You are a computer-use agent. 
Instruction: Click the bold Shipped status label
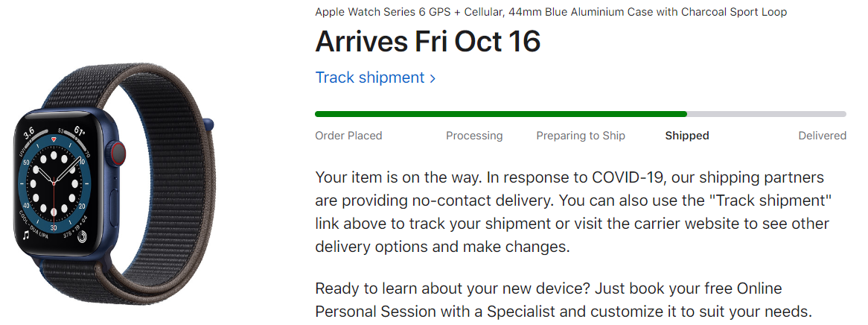click(x=687, y=136)
